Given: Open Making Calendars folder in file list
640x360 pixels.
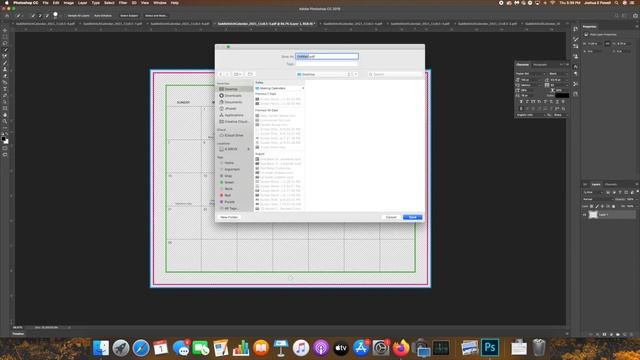Looking at the screenshot, I should coord(279,88).
